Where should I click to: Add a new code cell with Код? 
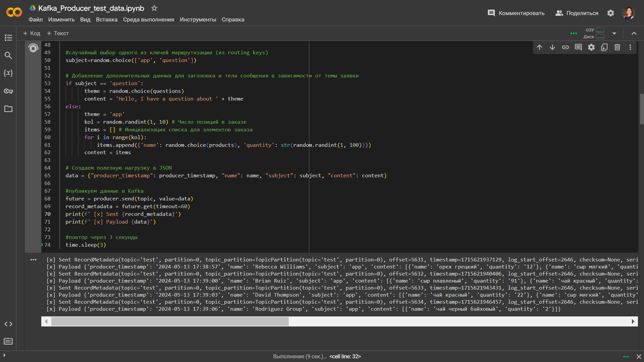[x=32, y=33]
